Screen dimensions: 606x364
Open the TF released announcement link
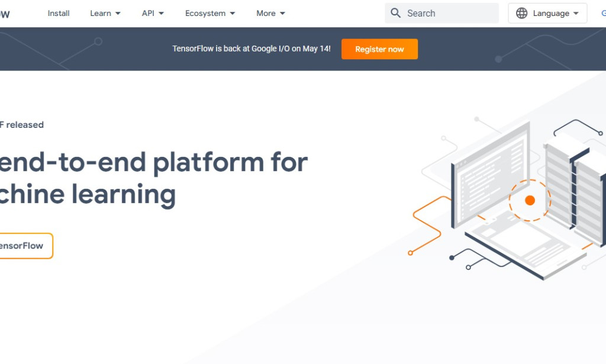tap(22, 124)
